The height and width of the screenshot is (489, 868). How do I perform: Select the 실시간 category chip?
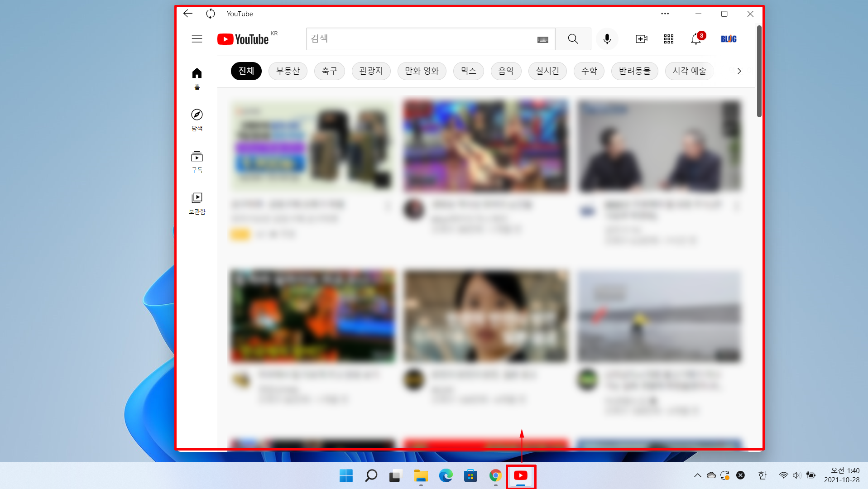point(548,71)
